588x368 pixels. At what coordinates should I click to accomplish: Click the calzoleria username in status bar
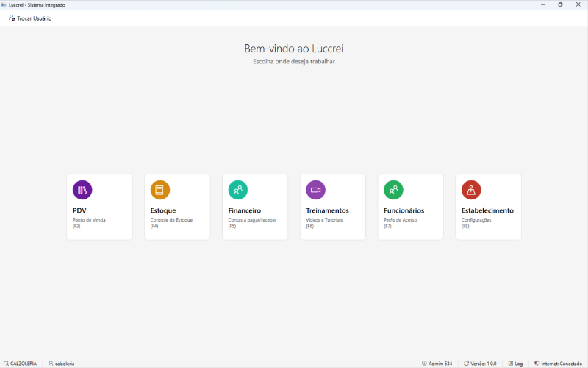(x=65, y=364)
